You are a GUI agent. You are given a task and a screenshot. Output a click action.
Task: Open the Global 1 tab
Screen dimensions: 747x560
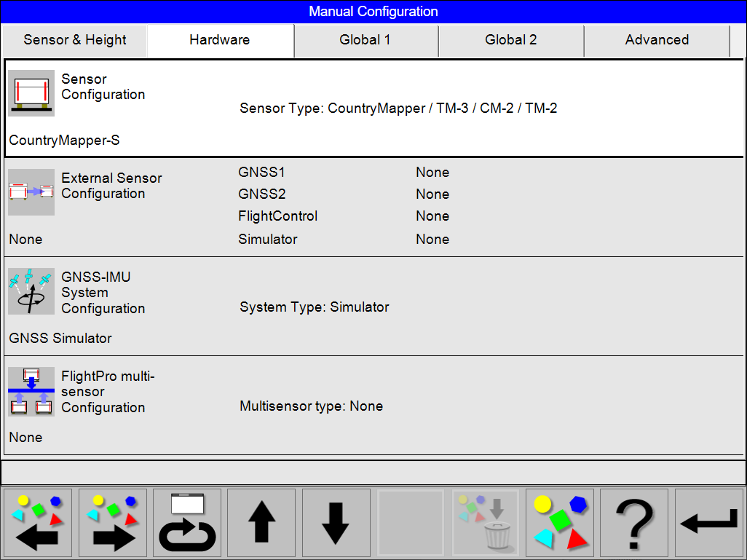[365, 40]
